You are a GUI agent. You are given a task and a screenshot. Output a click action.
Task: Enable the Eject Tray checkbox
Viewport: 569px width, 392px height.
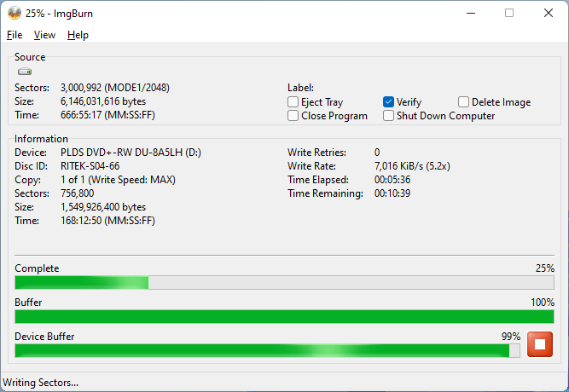[x=293, y=102]
